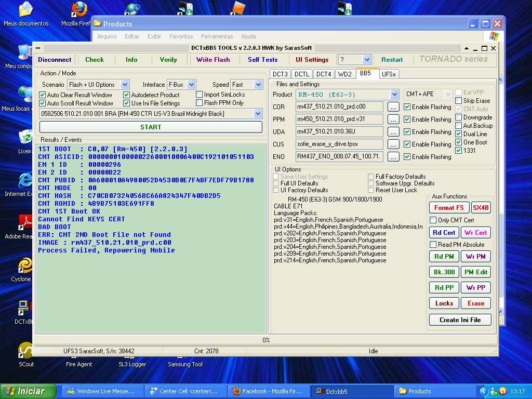
Task: Enable Flash PPM Only checkbox
Action: click(199, 102)
